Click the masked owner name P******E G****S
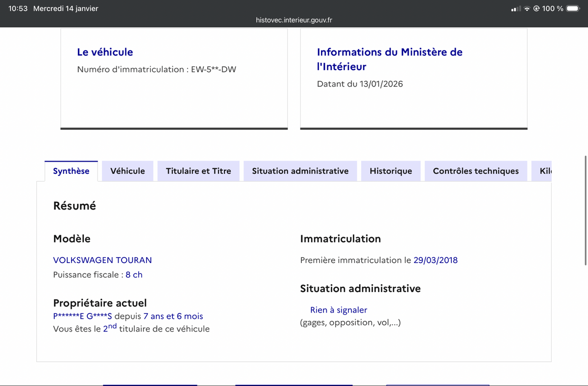 (82, 316)
